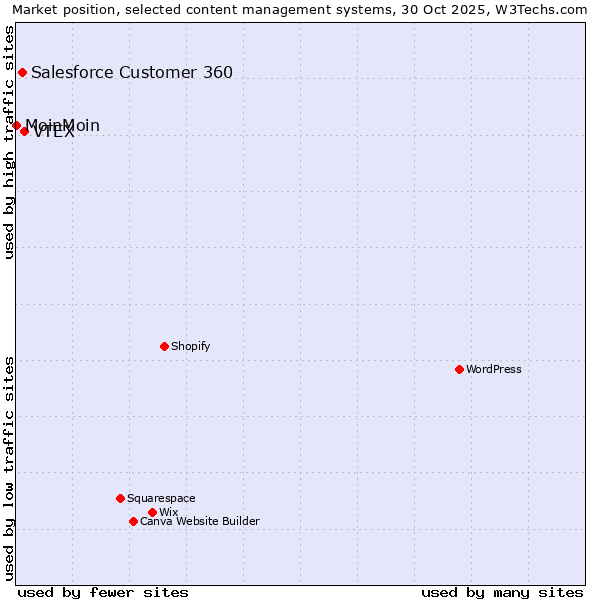Click the red Squarespace diamond marker
Screen dimensions: 600x600
tap(120, 498)
